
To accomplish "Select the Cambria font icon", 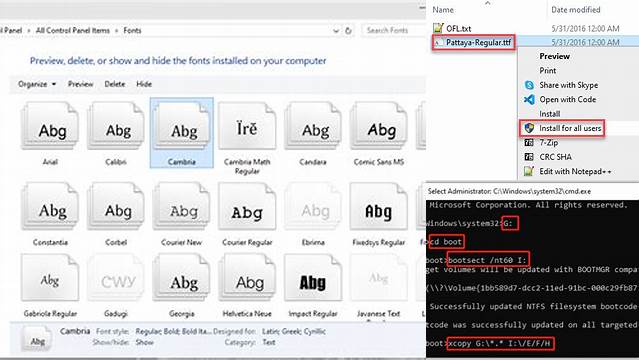I will tap(182, 126).
